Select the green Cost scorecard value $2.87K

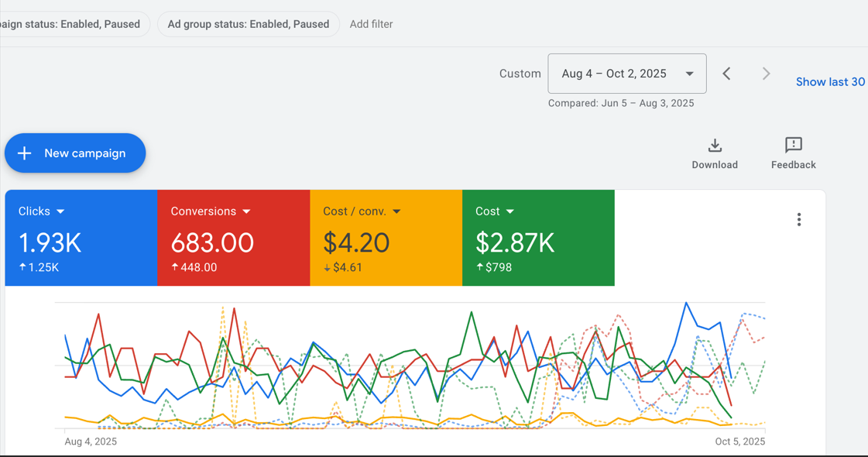point(515,243)
